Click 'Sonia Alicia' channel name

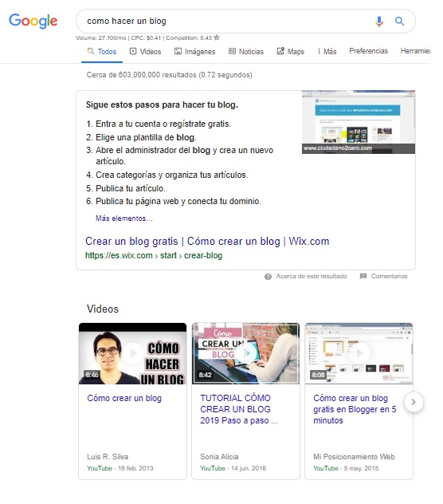[x=219, y=457]
